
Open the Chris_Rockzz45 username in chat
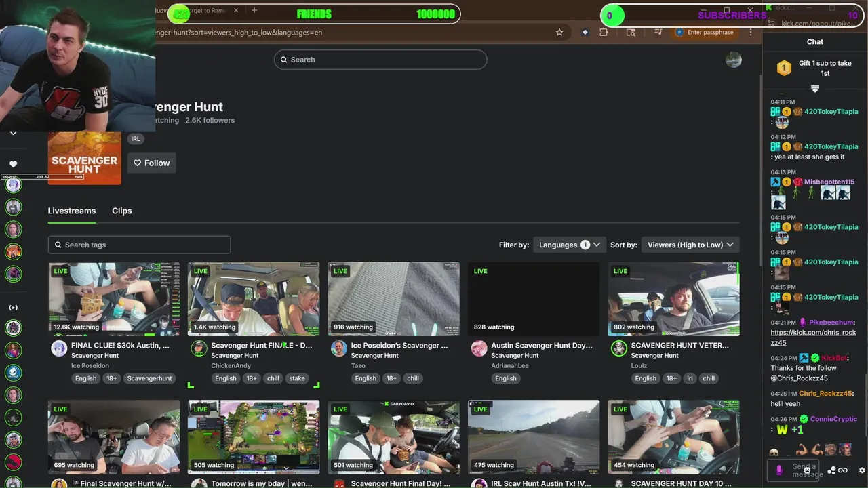pos(826,393)
